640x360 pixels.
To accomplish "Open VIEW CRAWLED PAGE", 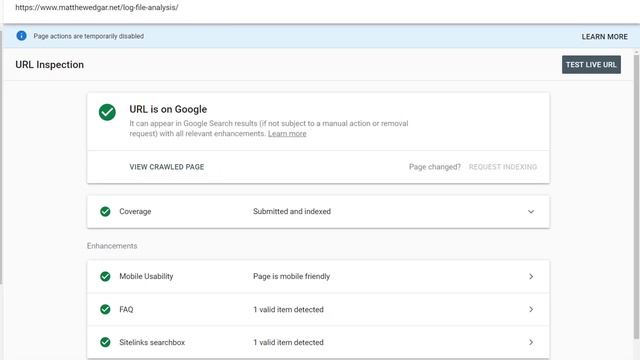I will pyautogui.click(x=167, y=167).
